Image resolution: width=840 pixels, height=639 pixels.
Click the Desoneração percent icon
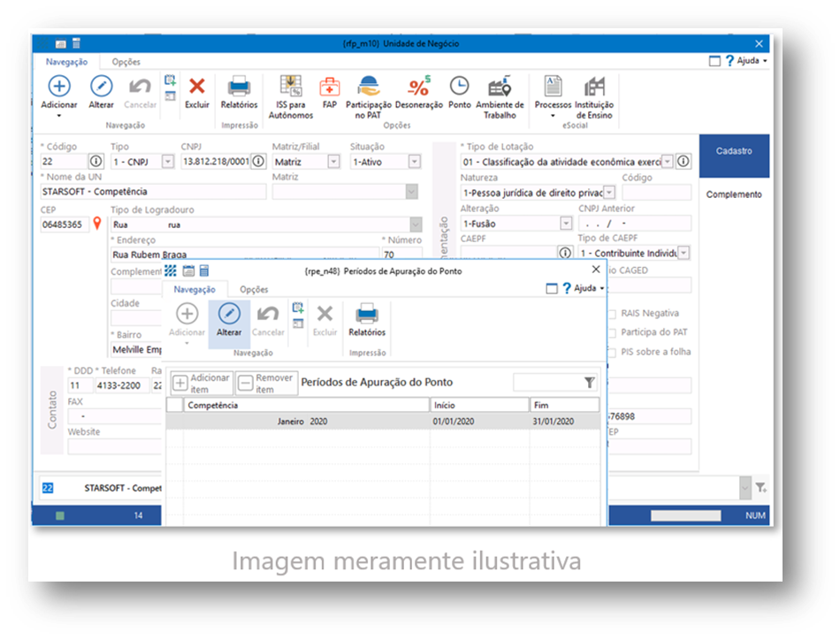pos(418,87)
